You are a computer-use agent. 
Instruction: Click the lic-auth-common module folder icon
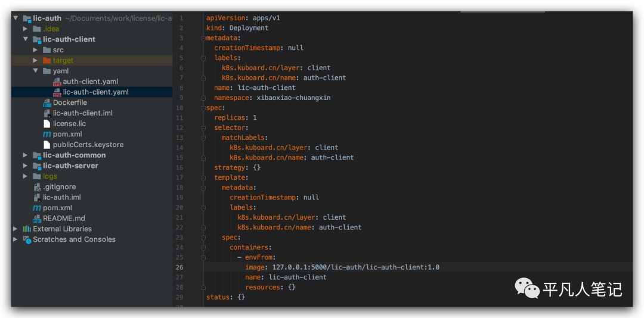tap(37, 155)
